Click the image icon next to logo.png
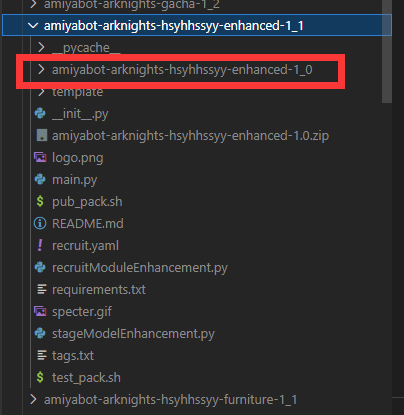 [x=40, y=157]
